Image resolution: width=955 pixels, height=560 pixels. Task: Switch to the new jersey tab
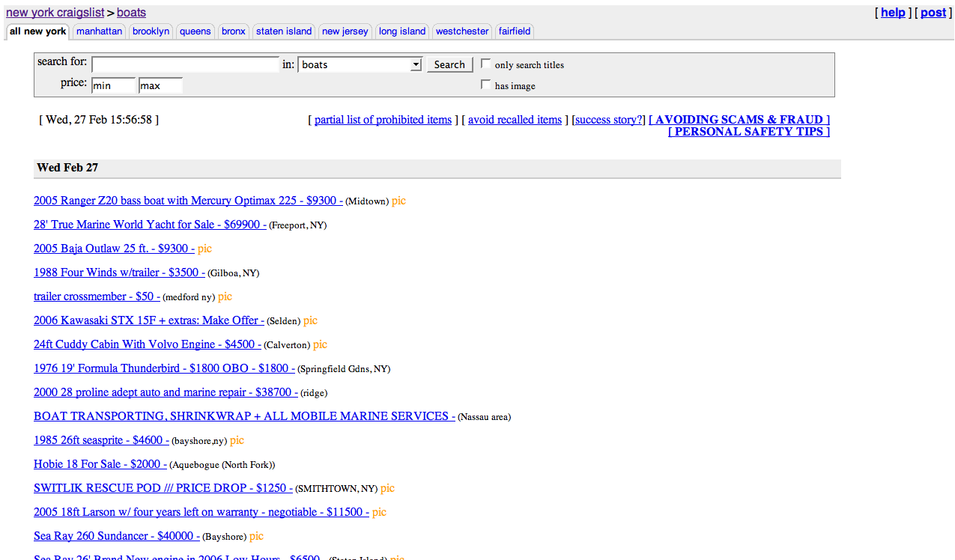(345, 31)
